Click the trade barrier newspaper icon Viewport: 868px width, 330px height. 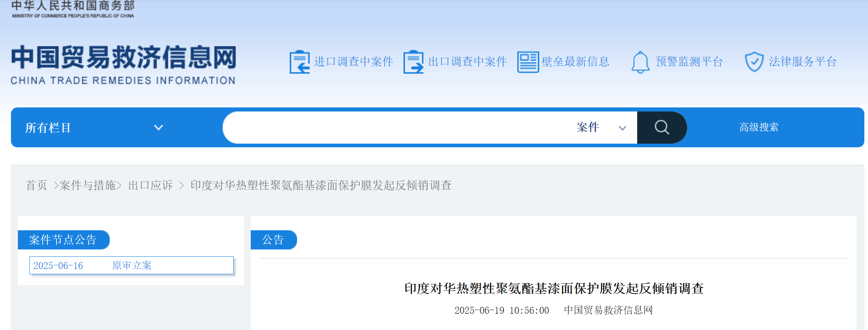click(528, 62)
